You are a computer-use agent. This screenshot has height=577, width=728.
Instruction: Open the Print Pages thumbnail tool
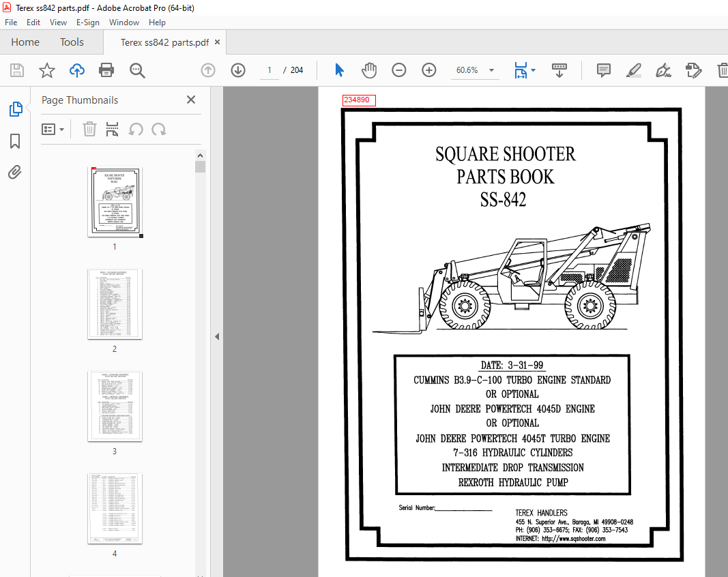112,129
